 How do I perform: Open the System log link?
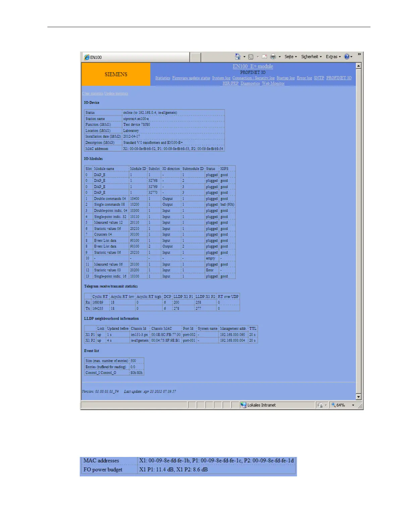221,78
